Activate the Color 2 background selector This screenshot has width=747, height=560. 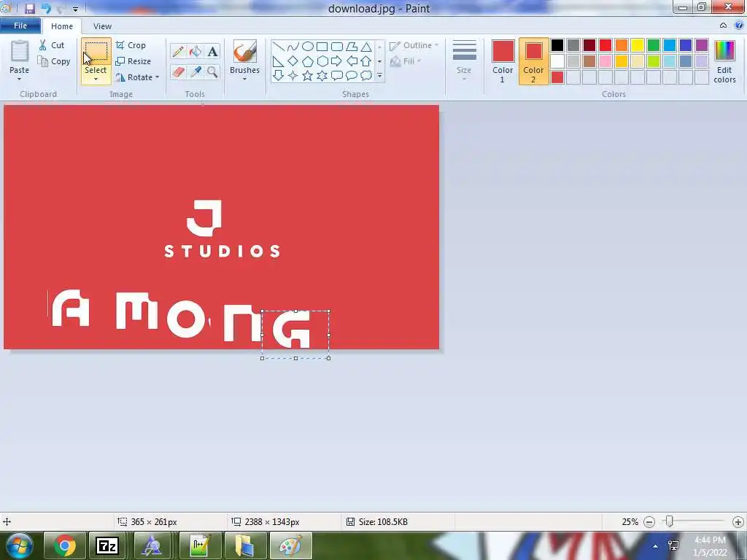pos(533,61)
